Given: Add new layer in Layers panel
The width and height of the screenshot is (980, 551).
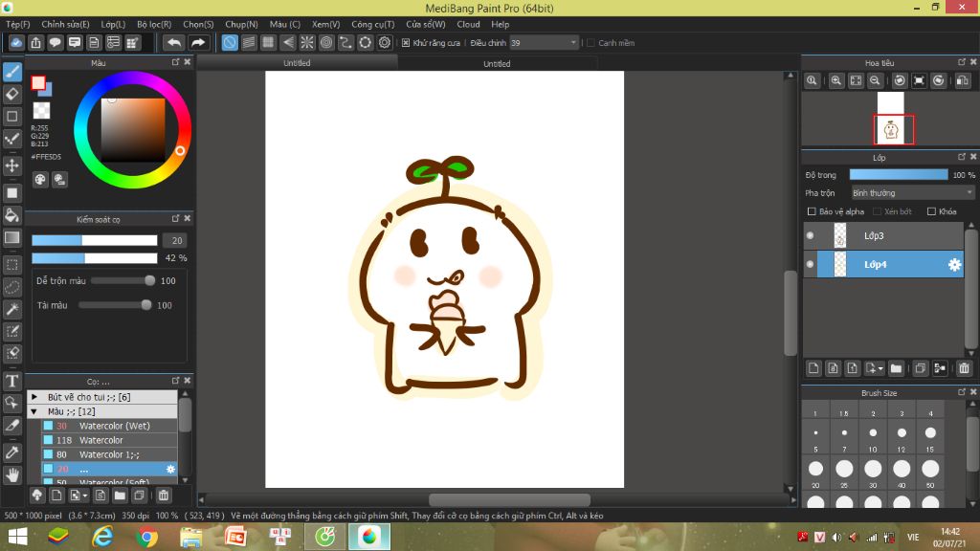Looking at the screenshot, I should tap(813, 368).
